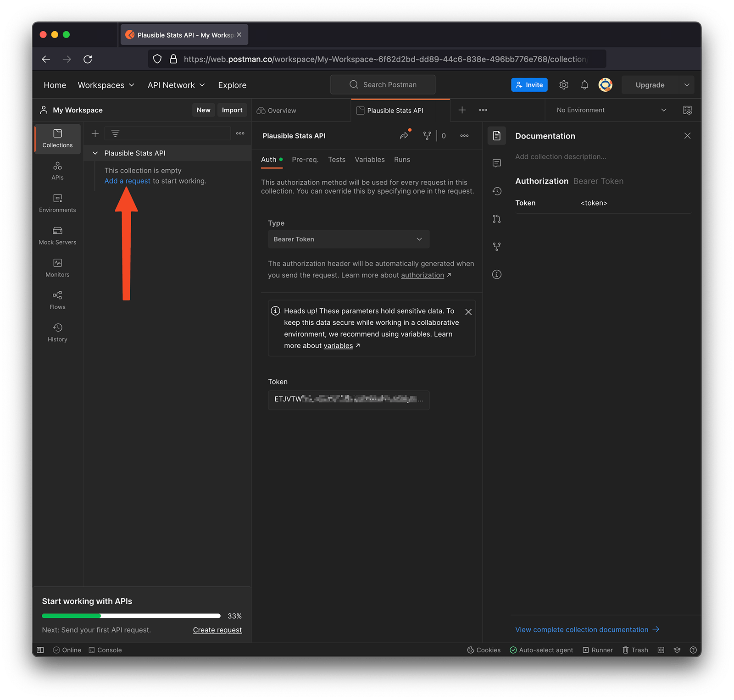Open the Pull requests icon in right rail
Image resolution: width=734 pixels, height=700 pixels.
pyautogui.click(x=496, y=219)
